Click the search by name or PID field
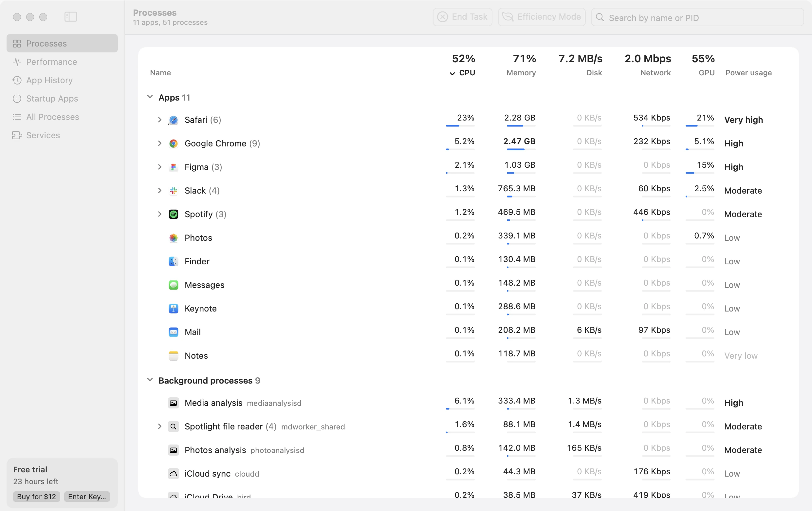 pos(697,17)
